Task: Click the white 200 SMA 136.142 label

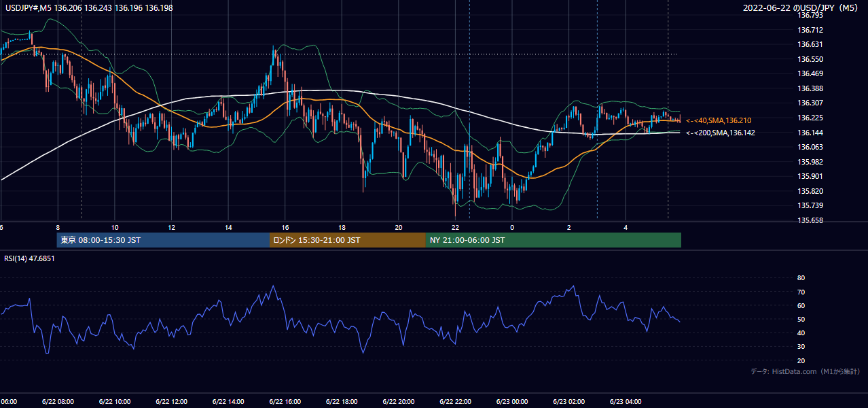Action: (721, 133)
